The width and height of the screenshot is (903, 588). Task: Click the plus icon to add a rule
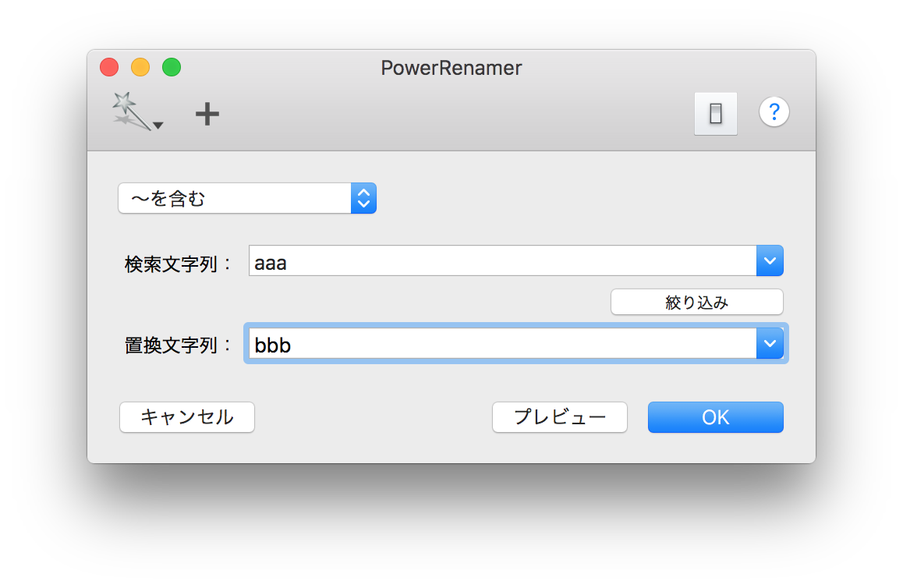click(207, 115)
